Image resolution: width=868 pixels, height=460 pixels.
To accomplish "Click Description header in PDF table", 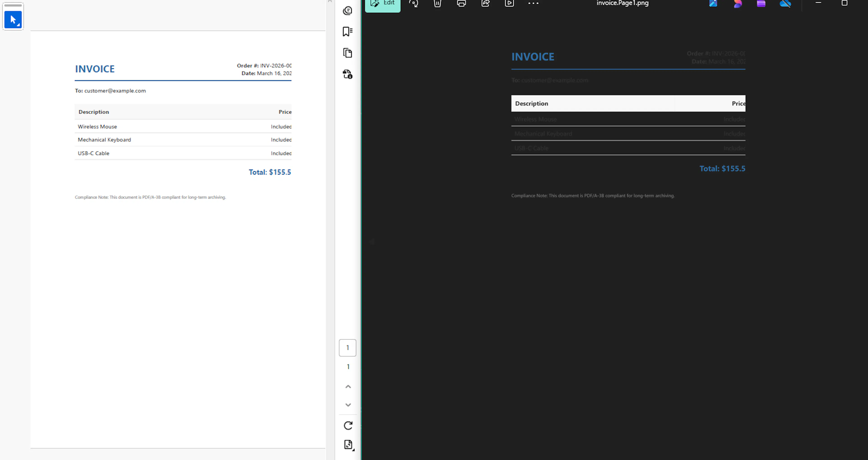I will (x=94, y=112).
